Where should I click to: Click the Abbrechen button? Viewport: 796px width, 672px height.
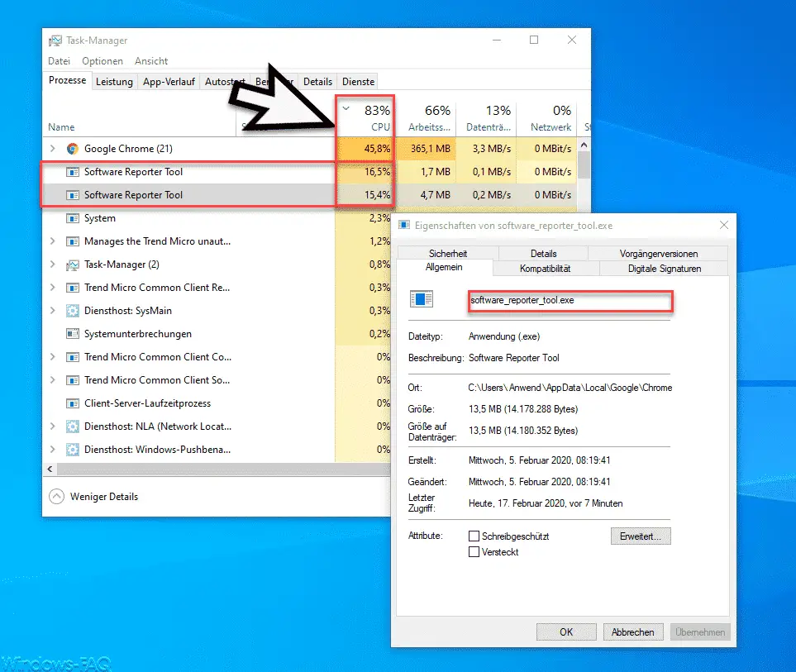click(x=632, y=631)
